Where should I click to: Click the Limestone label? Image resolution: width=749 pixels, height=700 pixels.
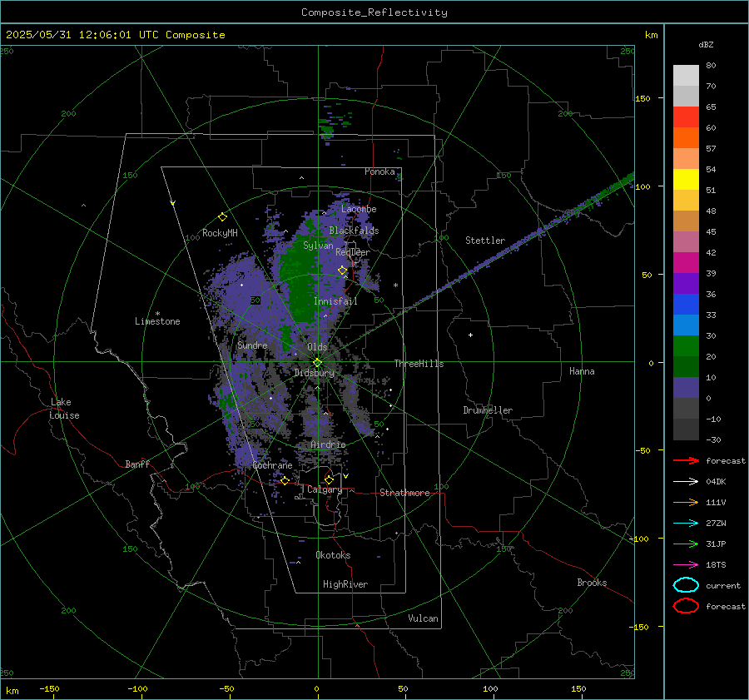tap(157, 321)
